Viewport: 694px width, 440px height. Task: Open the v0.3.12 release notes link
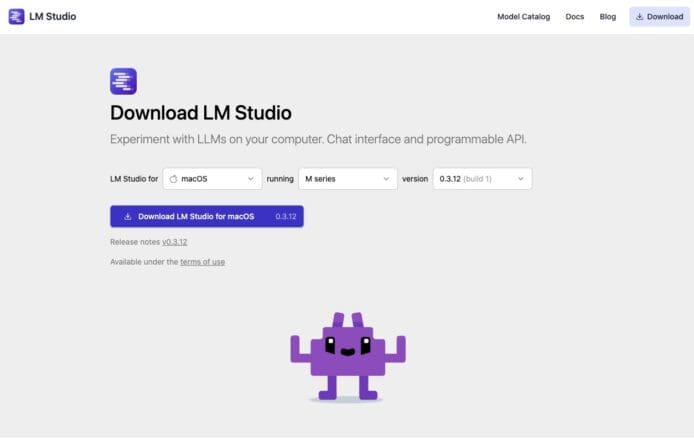click(x=175, y=242)
